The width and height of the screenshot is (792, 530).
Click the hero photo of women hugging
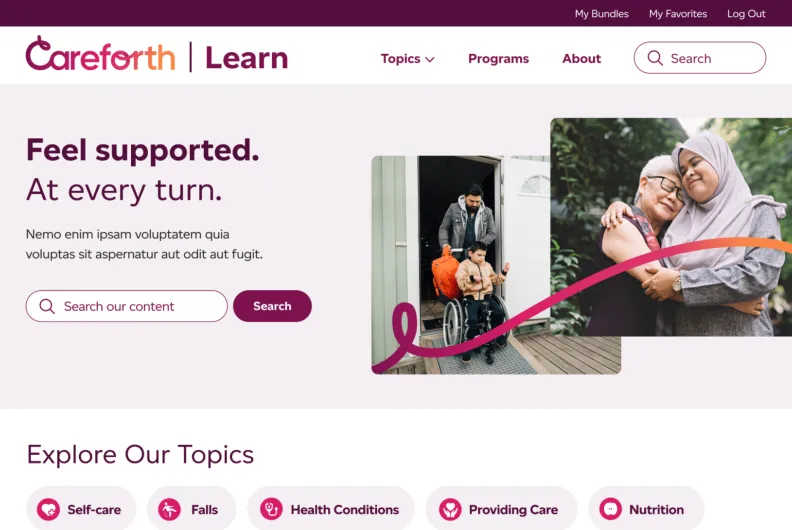pyautogui.click(x=671, y=227)
